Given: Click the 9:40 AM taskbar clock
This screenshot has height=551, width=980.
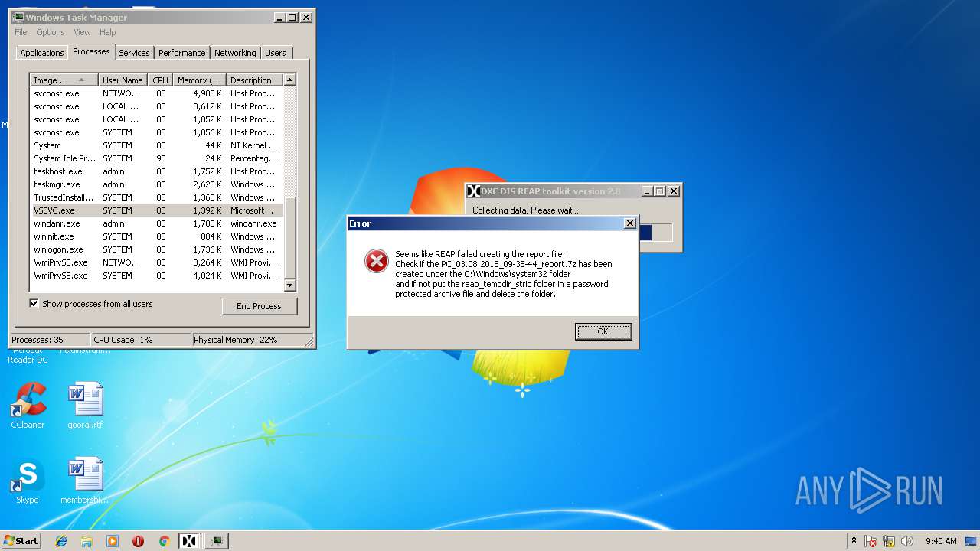Looking at the screenshot, I should (941, 541).
